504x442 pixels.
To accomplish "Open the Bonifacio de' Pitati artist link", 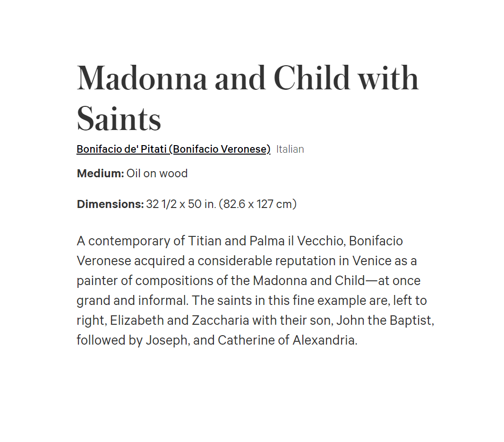I will [x=173, y=149].
